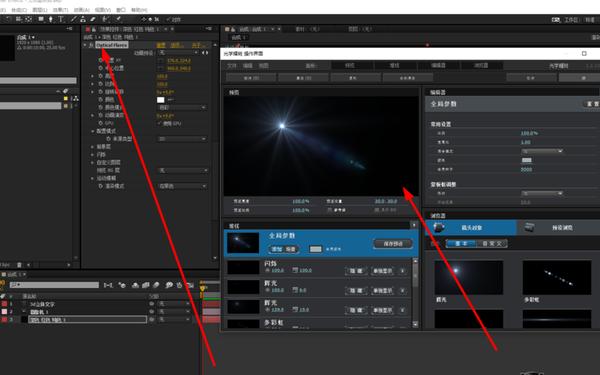Screen dimensions: 600x375
Task: Select the Rectangle shape tool
Action: click(x=41, y=19)
